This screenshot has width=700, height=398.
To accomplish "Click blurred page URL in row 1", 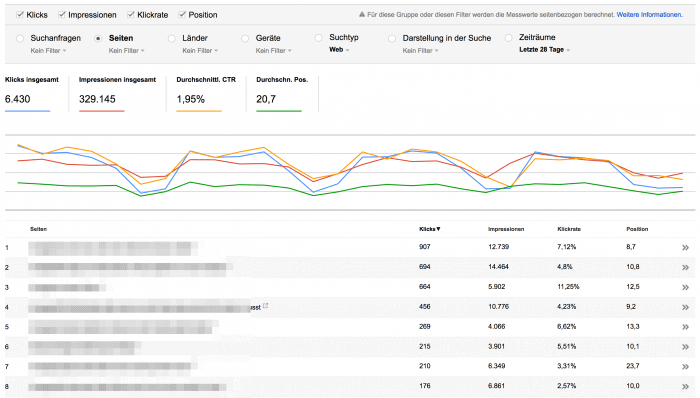I will pos(113,248).
